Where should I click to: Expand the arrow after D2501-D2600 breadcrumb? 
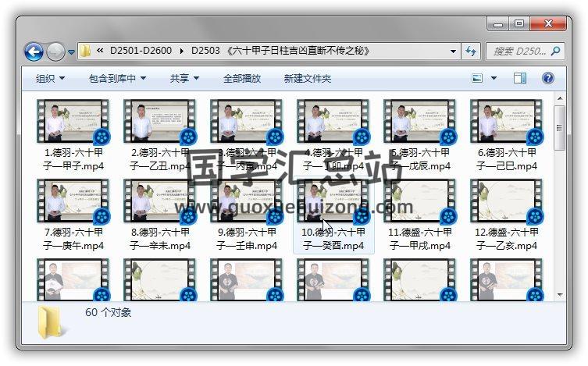click(181, 51)
